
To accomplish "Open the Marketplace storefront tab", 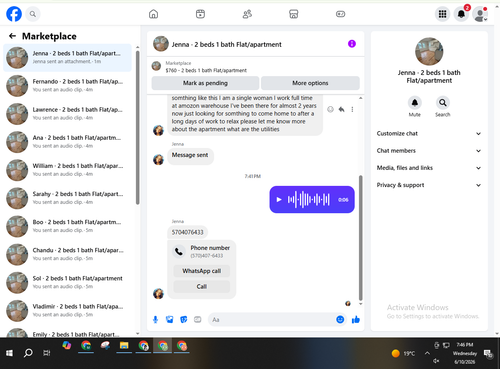I will [x=293, y=14].
